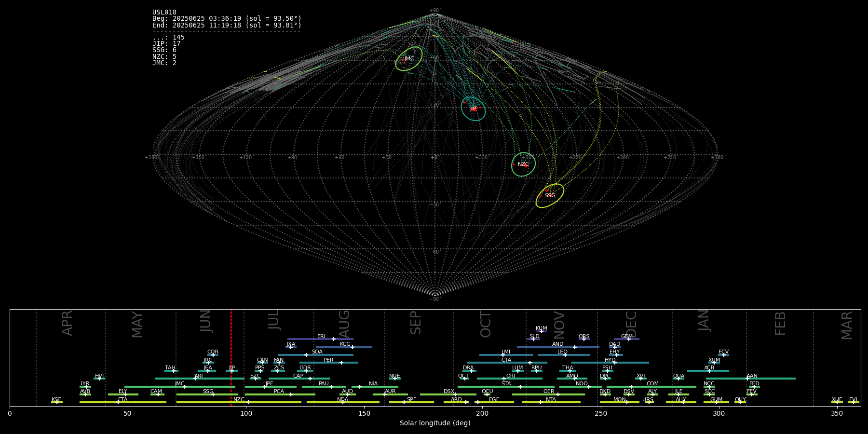Click the 'Beg: 20250625 03:36:19' line

coord(227,19)
